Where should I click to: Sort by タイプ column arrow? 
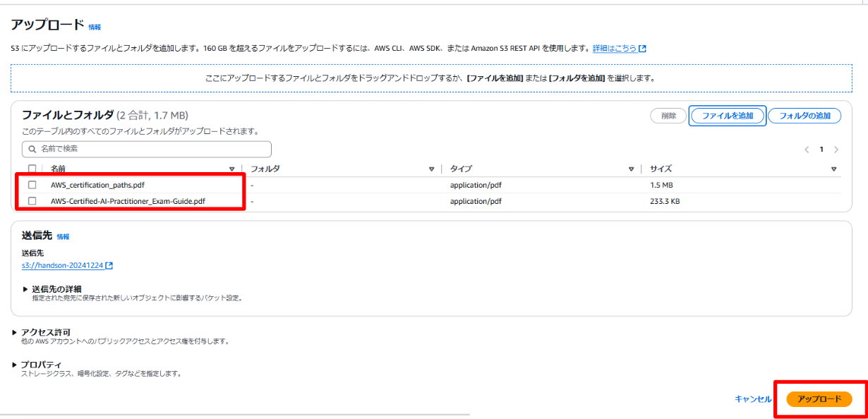point(632,169)
